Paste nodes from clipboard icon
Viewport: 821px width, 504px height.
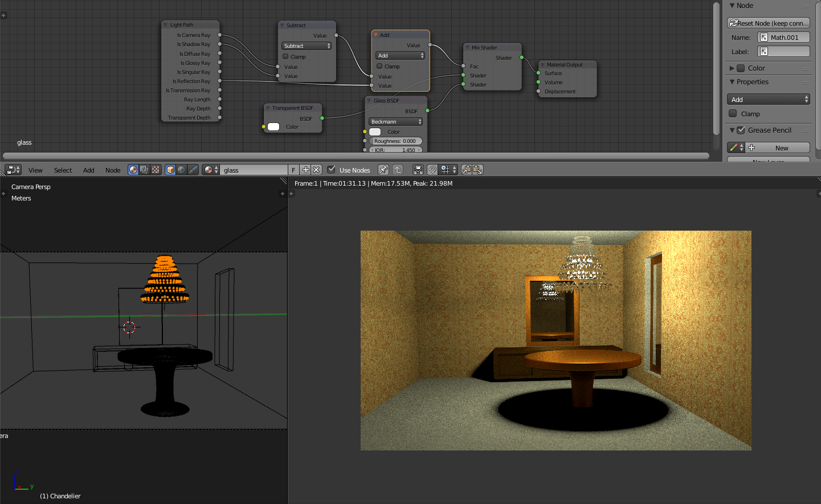477,170
